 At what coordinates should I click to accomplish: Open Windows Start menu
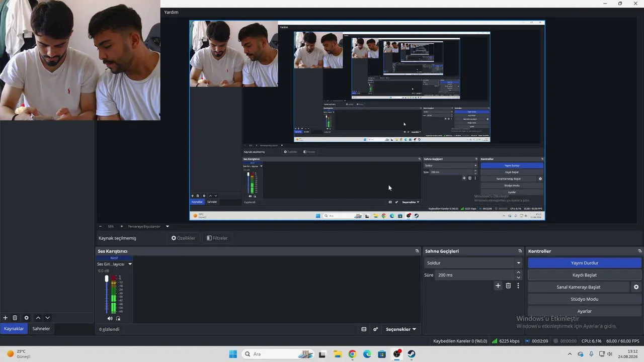tap(233, 354)
